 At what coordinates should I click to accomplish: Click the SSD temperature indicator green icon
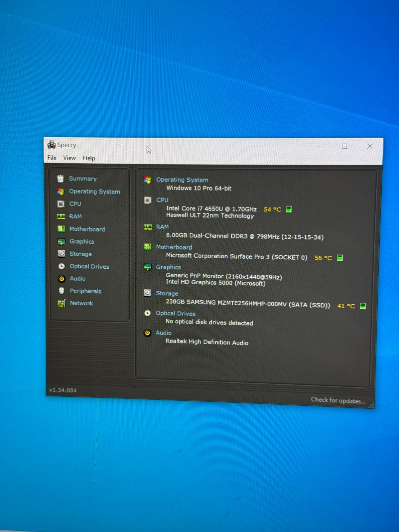point(363,306)
